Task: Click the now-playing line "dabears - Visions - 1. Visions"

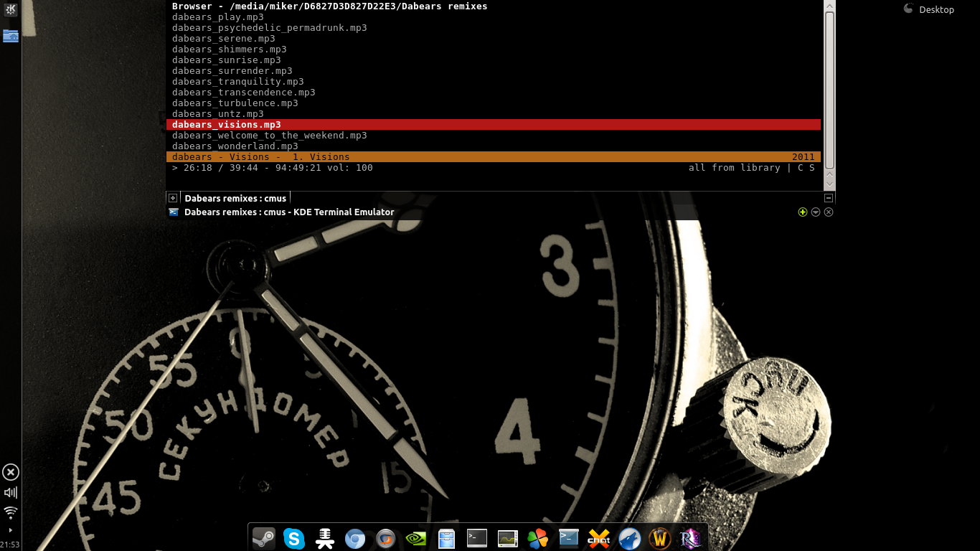Action: coord(261,157)
